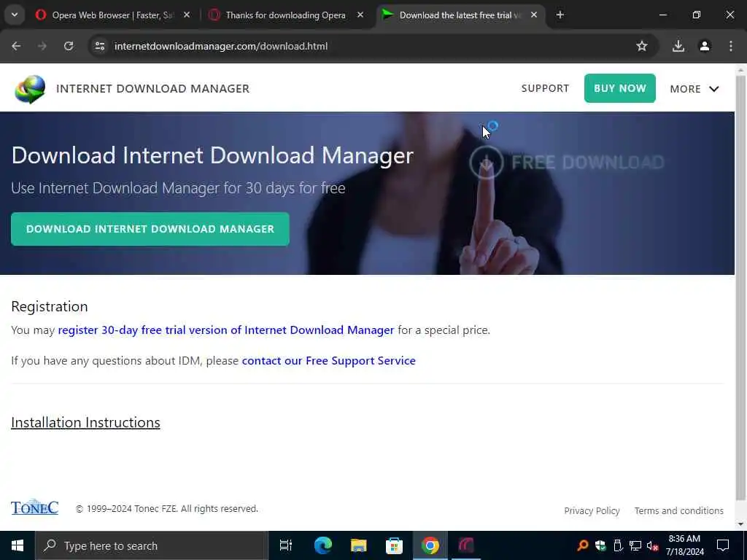The width and height of the screenshot is (747, 560).
Task: Click the page vertical scrollbar
Action: (740, 286)
